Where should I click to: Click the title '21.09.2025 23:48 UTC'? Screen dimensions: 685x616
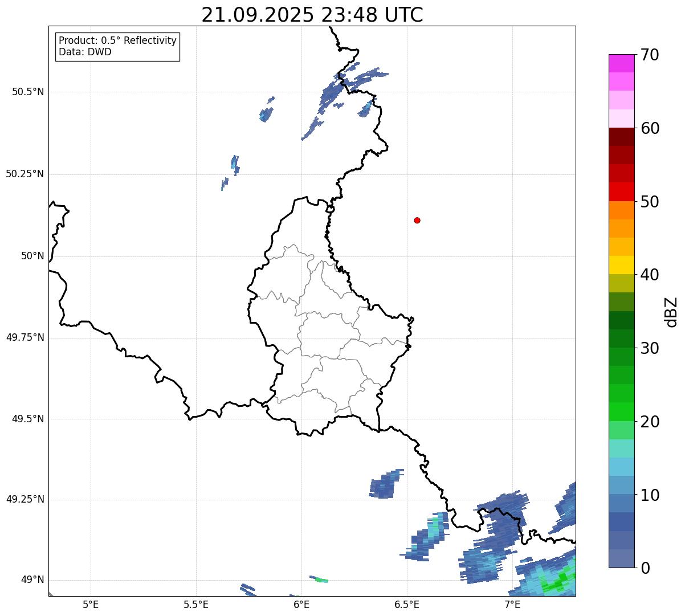312,15
